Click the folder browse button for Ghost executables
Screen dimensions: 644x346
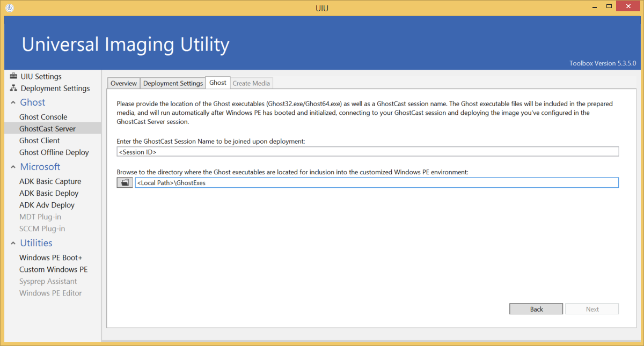point(125,183)
